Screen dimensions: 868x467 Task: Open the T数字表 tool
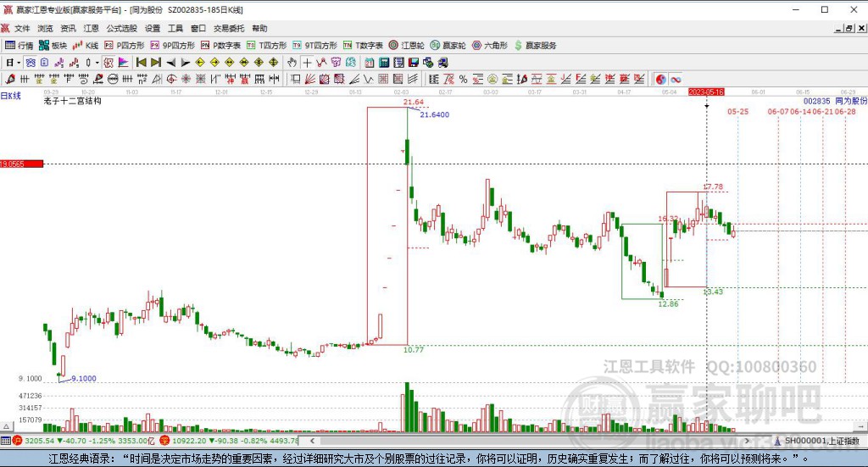363,46
